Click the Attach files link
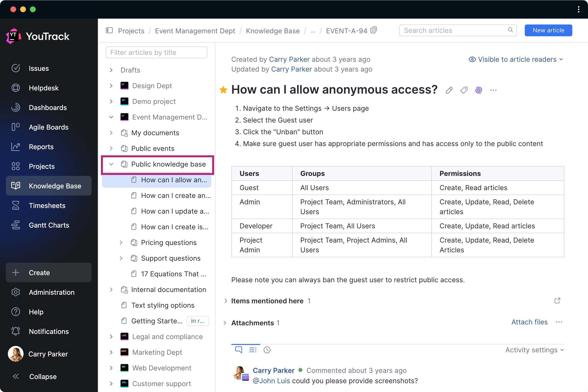 click(529, 322)
